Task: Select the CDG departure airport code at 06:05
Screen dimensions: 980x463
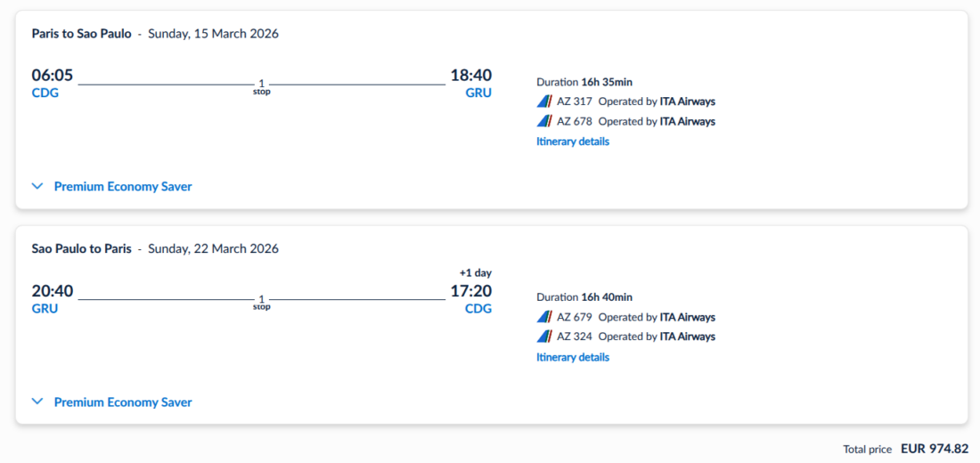Action: click(x=45, y=93)
